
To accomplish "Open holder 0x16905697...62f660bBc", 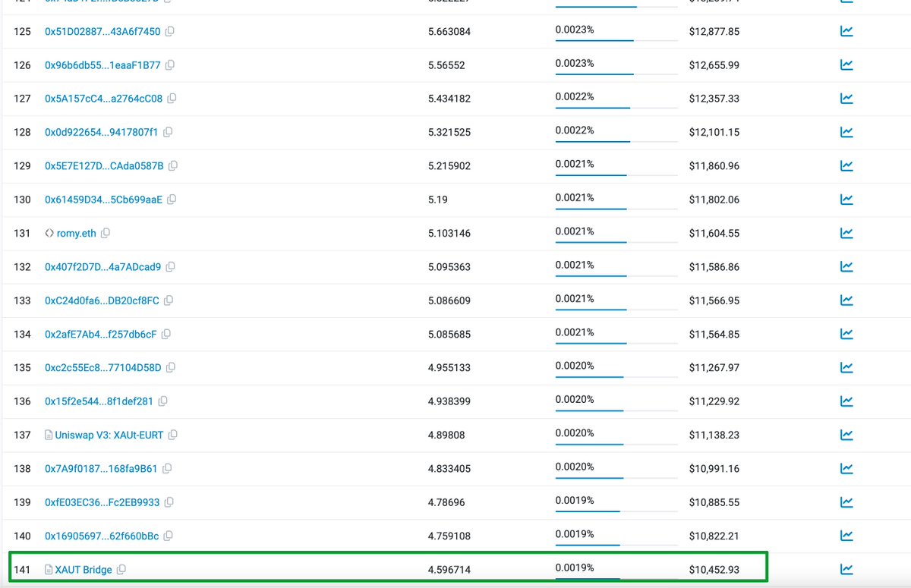I will [102, 536].
